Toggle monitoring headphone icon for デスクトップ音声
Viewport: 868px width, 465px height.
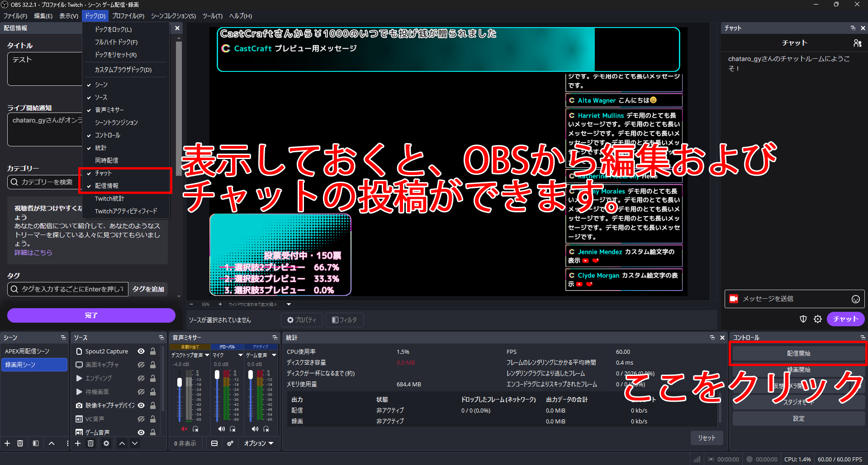pyautogui.click(x=196, y=429)
